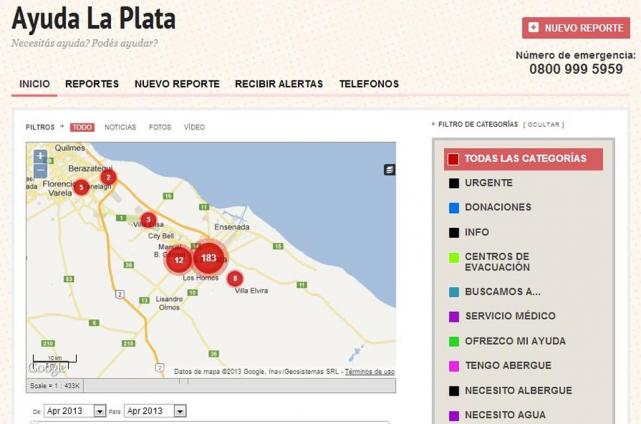
Task: Filter map by Noticias
Action: click(x=120, y=127)
